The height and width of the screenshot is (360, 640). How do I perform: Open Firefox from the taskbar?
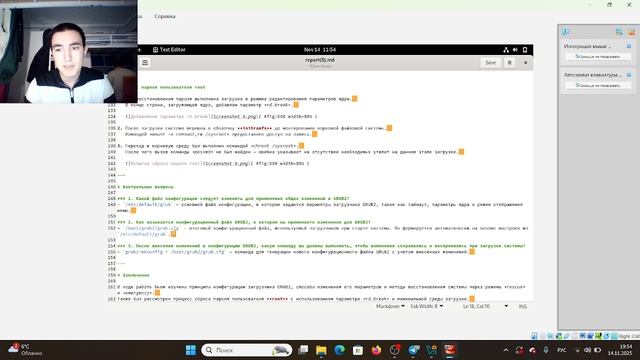[376, 350]
